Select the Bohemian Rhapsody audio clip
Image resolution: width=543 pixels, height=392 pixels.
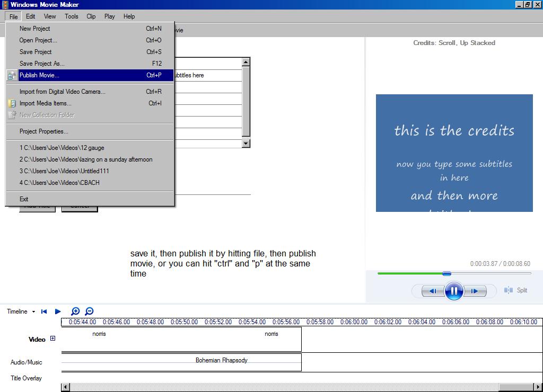pyautogui.click(x=221, y=361)
